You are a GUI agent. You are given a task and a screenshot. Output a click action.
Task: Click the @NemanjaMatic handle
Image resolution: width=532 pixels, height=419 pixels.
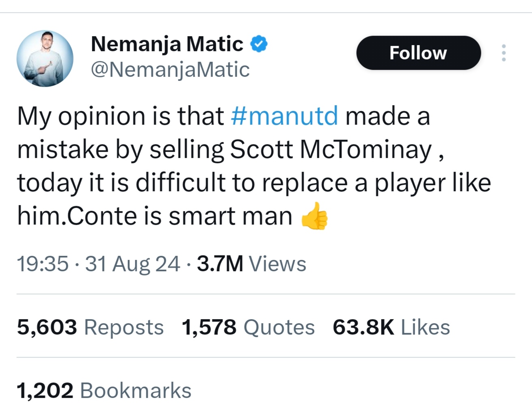(x=170, y=70)
